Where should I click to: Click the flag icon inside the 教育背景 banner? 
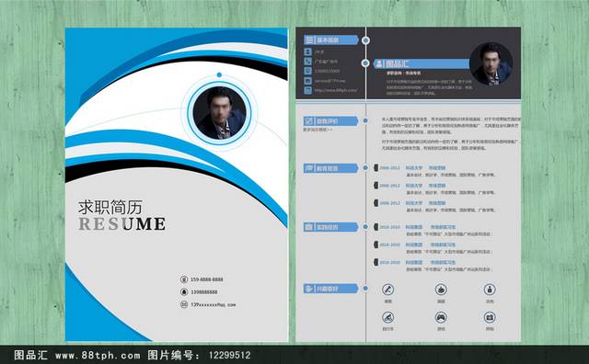click(309, 168)
